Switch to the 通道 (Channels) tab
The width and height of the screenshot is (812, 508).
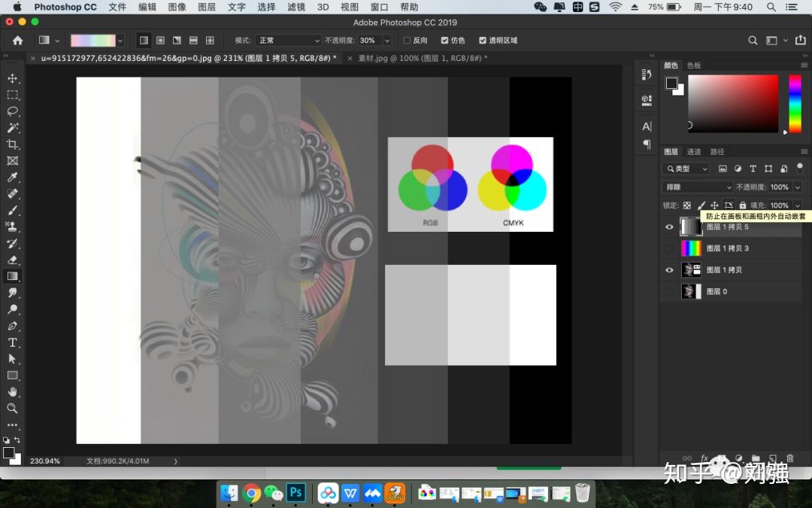[x=693, y=151]
